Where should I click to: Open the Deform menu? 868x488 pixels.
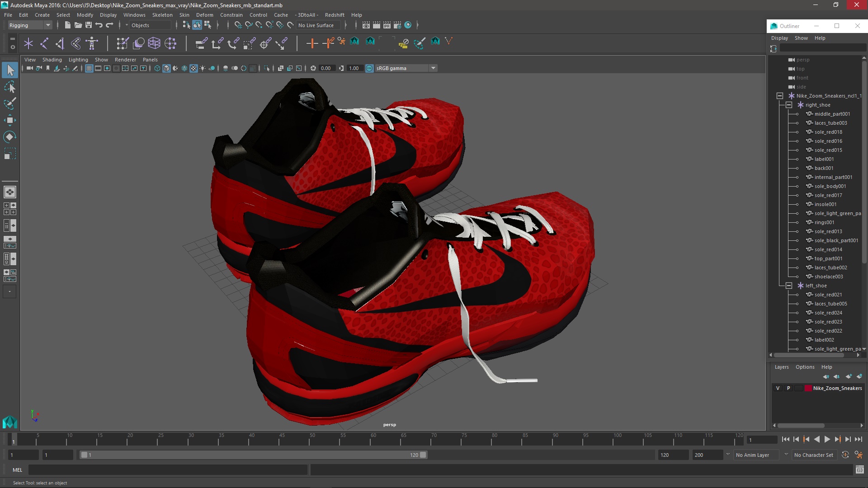pyautogui.click(x=204, y=15)
